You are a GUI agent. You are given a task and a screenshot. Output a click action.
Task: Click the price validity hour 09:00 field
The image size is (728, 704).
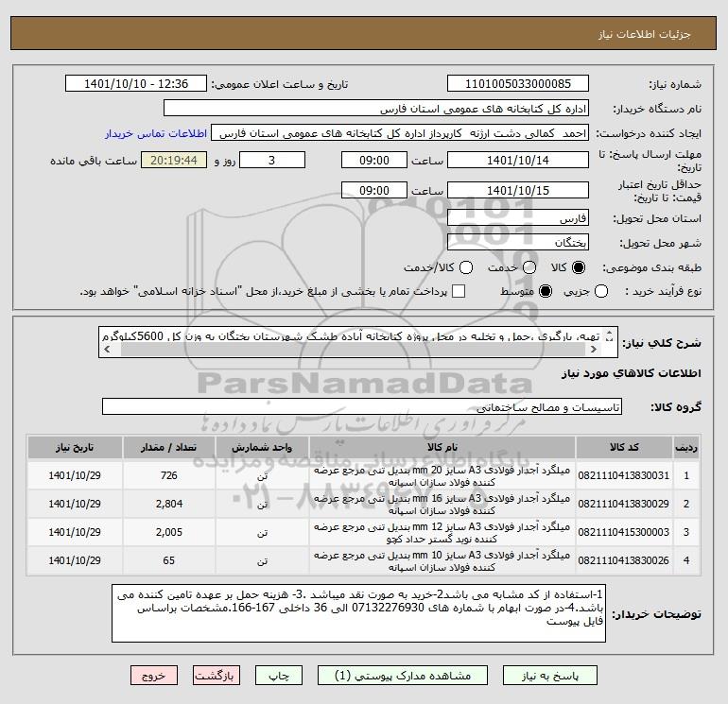(x=374, y=191)
